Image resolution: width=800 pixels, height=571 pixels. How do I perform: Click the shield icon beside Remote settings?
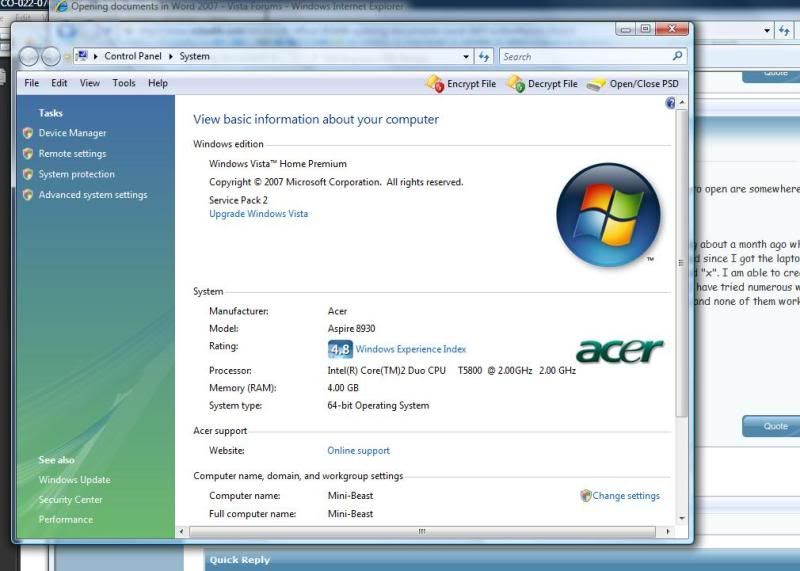[x=28, y=154]
